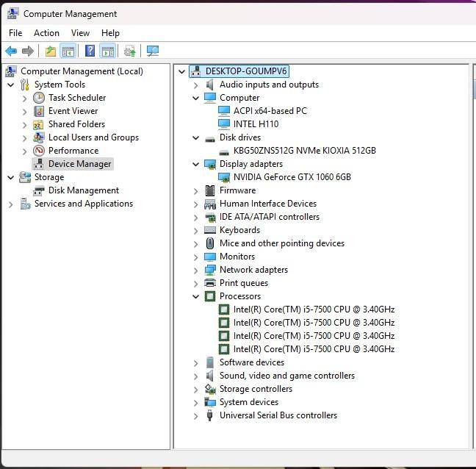This screenshot has width=476, height=469.
Task: Expand the Task Scheduler node
Action: (24, 98)
